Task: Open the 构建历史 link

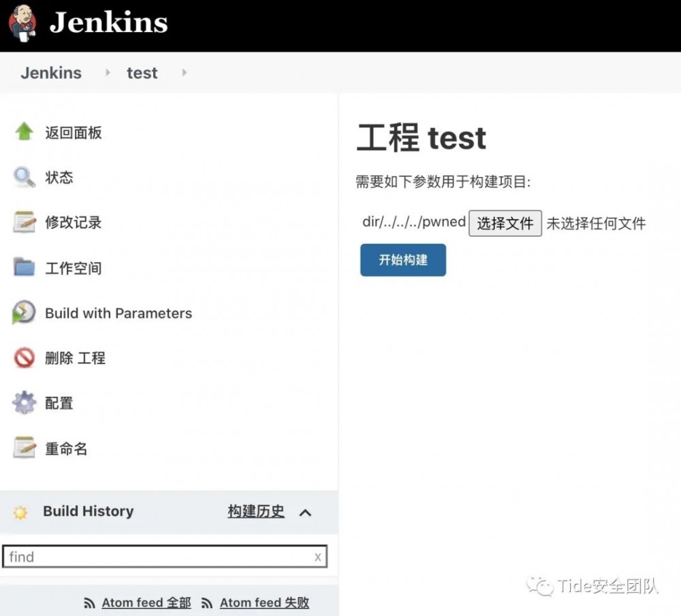Action: (x=255, y=512)
